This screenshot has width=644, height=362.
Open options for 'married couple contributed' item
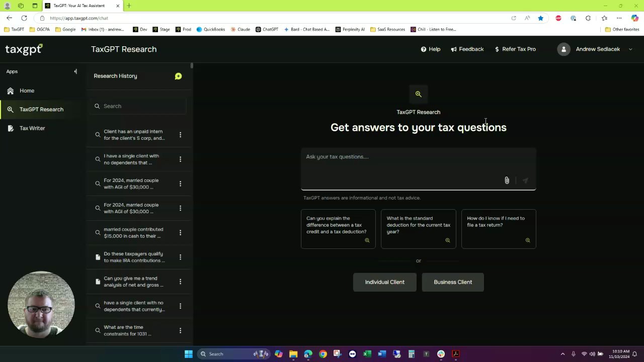180,233
